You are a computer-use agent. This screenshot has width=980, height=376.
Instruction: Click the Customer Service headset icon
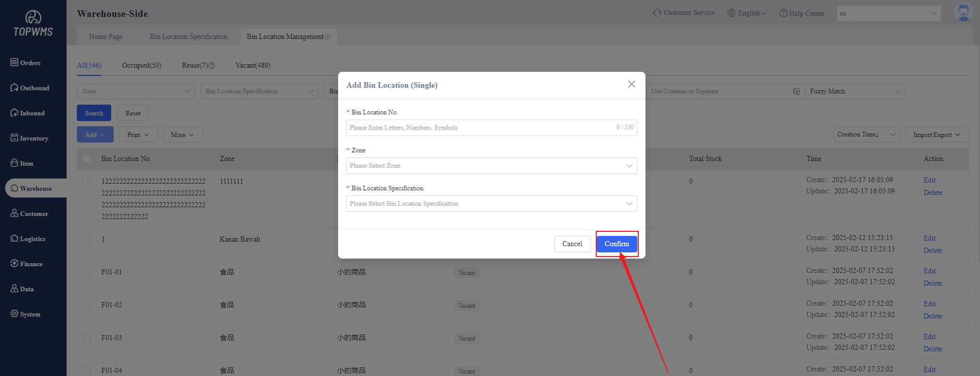point(657,13)
